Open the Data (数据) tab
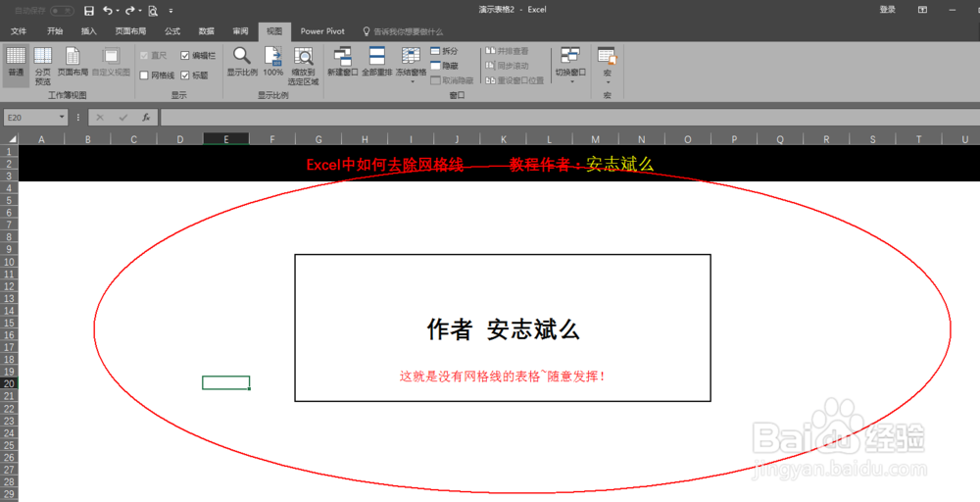The width and height of the screenshot is (980, 502). coord(206,31)
